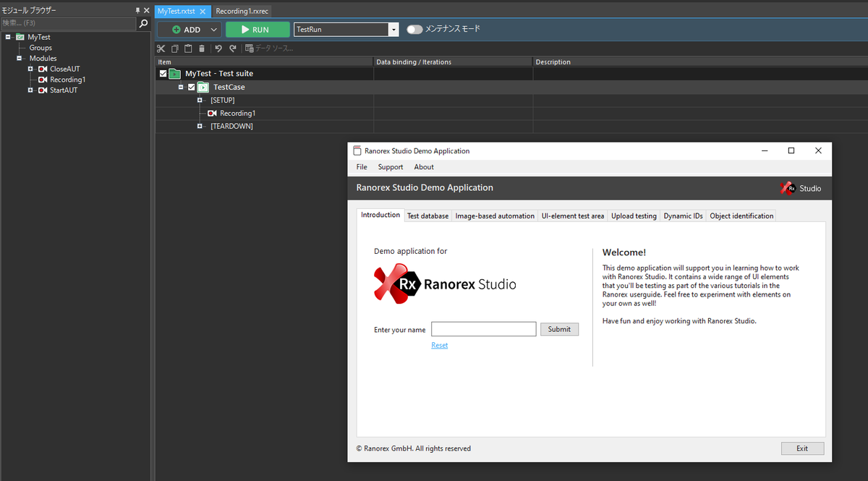Click the Delete trash icon
Image resolution: width=868 pixels, height=481 pixels.
click(201, 48)
